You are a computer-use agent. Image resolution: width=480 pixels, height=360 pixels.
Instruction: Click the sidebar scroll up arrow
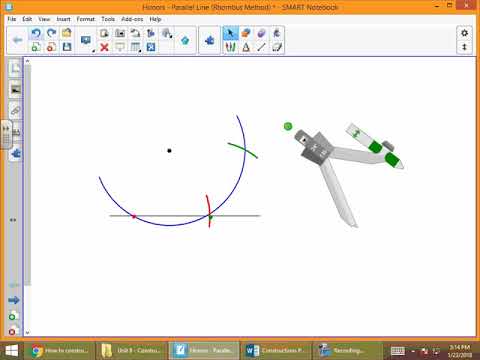28,61
